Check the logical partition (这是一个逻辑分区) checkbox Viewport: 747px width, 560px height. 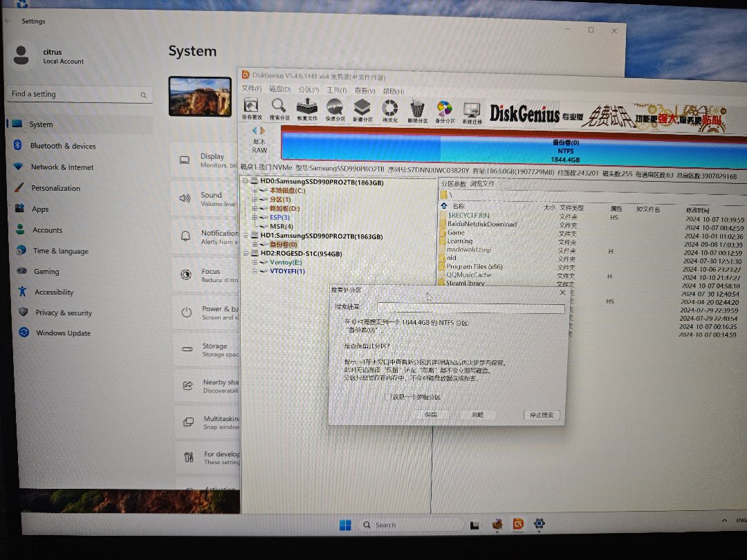388,397
